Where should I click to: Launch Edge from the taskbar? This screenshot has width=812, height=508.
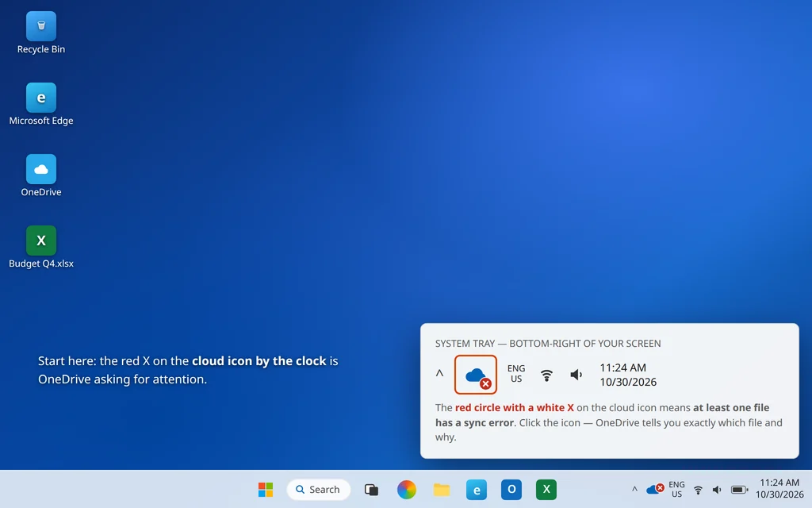click(477, 489)
